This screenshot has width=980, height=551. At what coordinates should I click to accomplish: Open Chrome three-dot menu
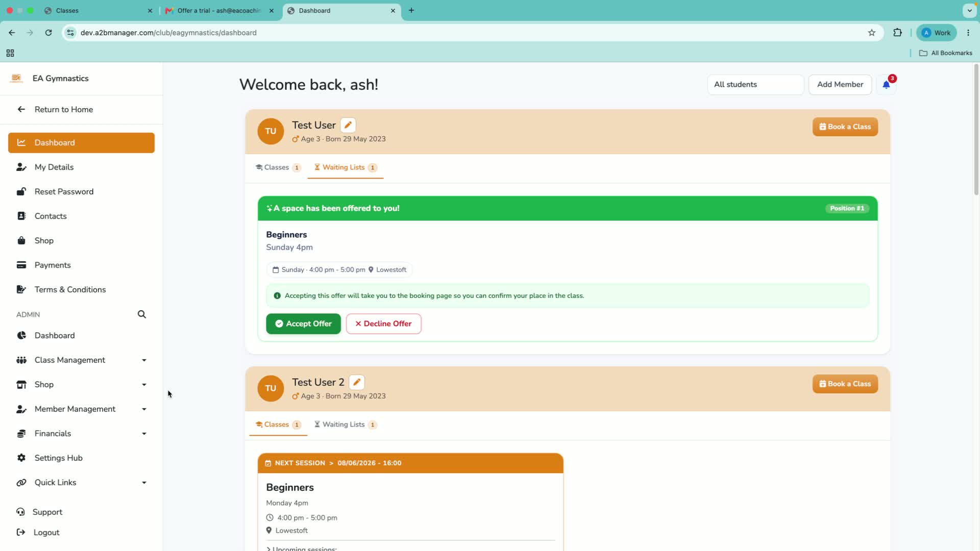[x=968, y=33]
